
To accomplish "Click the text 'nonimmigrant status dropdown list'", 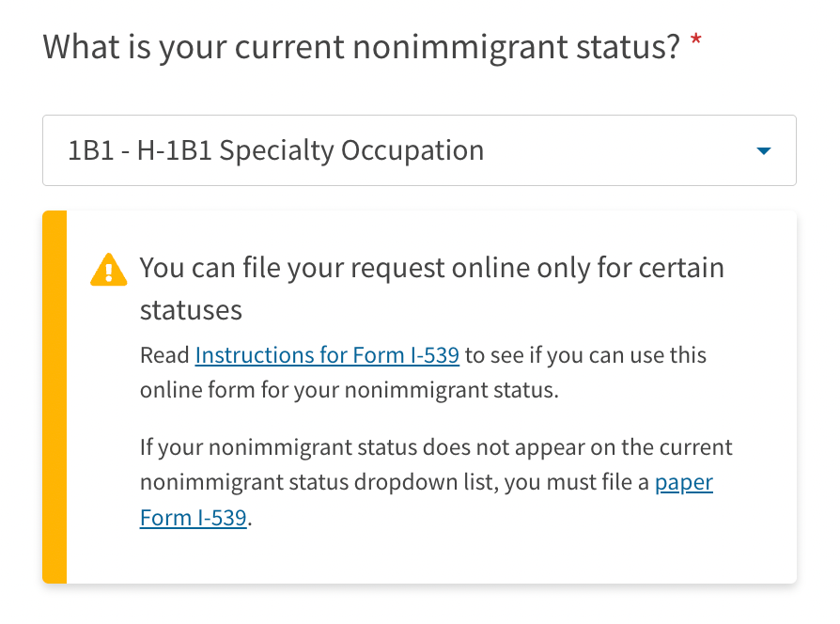I will (319, 483).
